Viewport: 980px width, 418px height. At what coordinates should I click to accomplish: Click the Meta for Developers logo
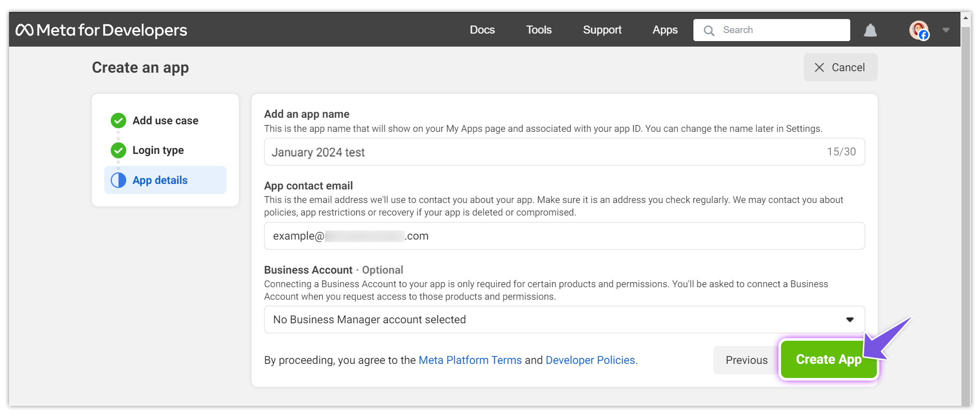[101, 30]
